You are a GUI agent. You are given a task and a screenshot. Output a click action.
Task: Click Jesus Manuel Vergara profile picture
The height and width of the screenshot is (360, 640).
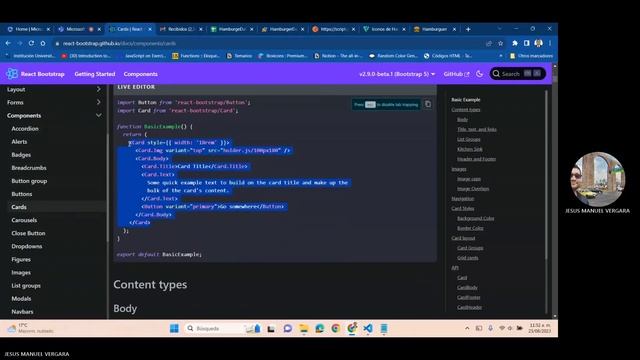(x=598, y=179)
